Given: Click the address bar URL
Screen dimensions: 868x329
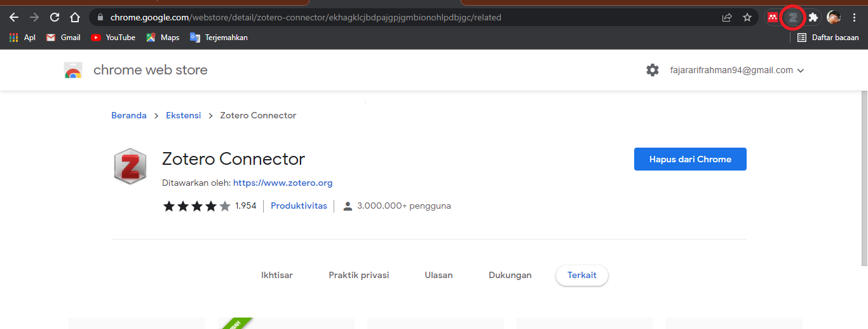Looking at the screenshot, I should [x=306, y=17].
